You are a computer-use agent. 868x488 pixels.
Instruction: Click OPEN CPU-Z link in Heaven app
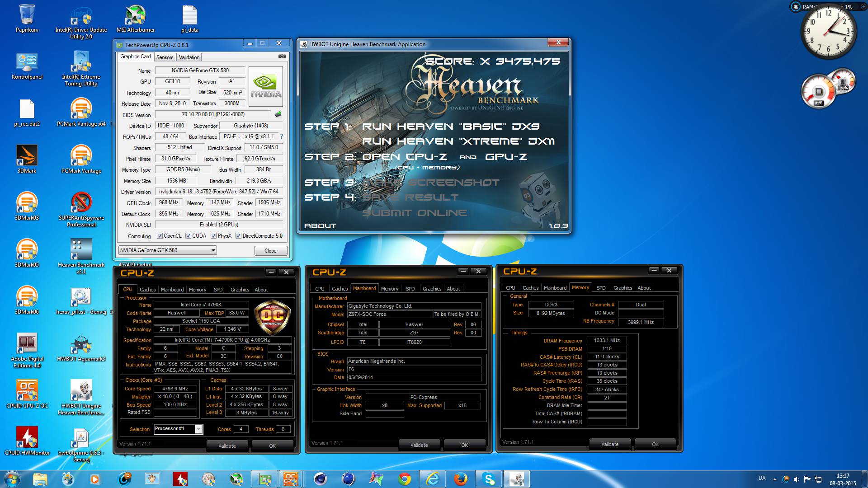pyautogui.click(x=405, y=157)
